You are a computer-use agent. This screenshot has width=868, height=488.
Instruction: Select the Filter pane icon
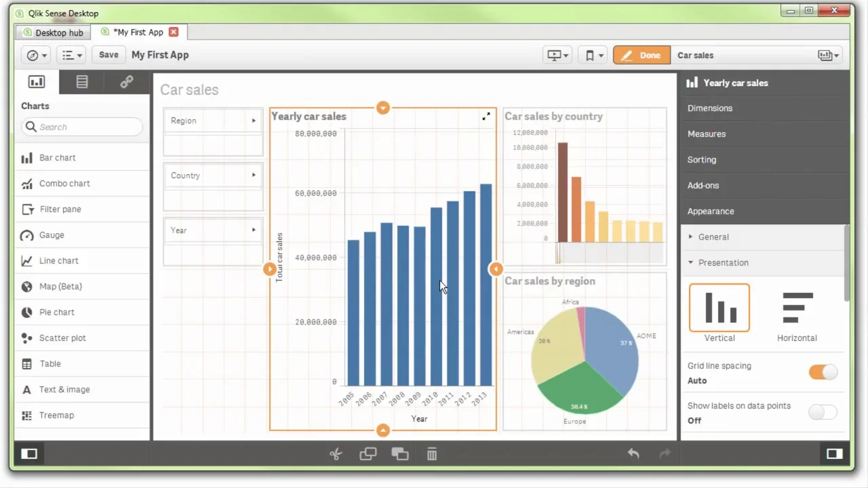pos(27,209)
